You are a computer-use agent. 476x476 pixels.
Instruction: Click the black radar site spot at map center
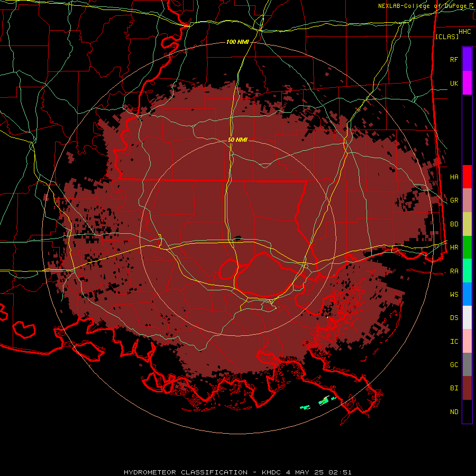[237, 239]
